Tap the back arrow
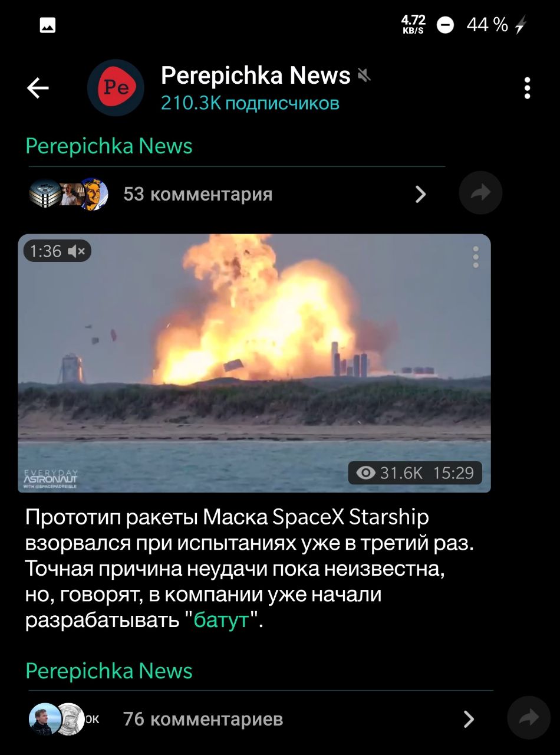 tap(38, 88)
